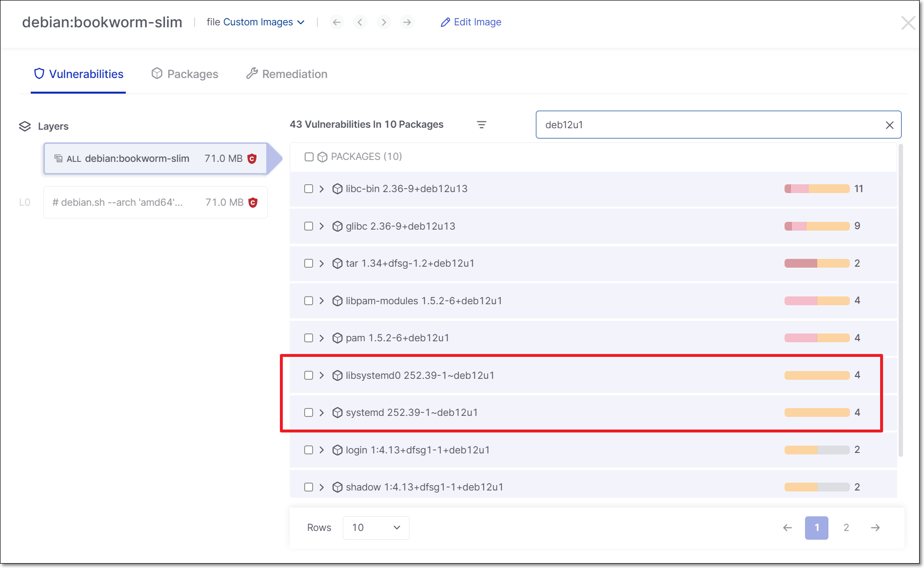924x568 pixels.
Task: Click the last-image right arrow icon
Action: (x=407, y=22)
